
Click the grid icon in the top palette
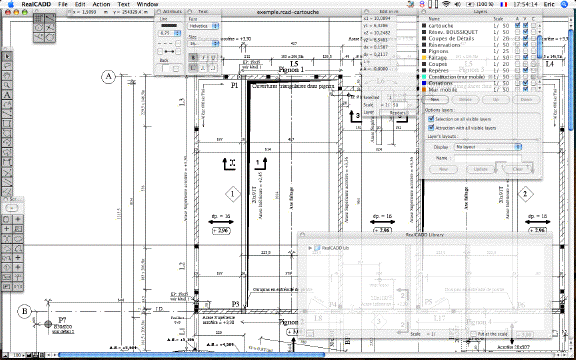click(39, 18)
